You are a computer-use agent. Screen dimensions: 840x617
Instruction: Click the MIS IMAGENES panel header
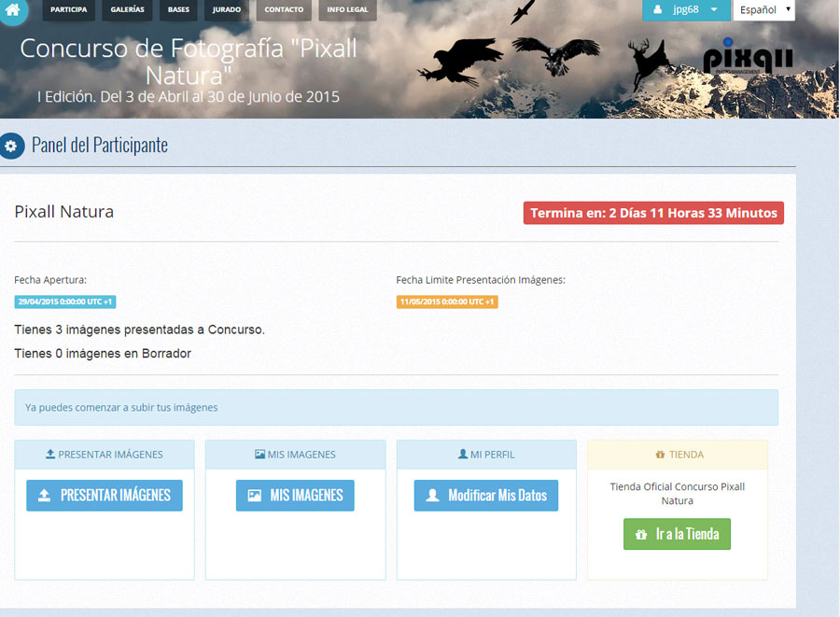(295, 455)
